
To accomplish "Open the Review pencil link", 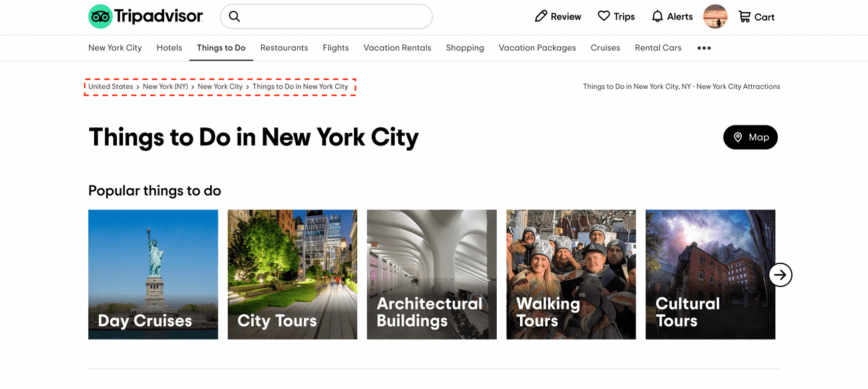I will point(558,17).
